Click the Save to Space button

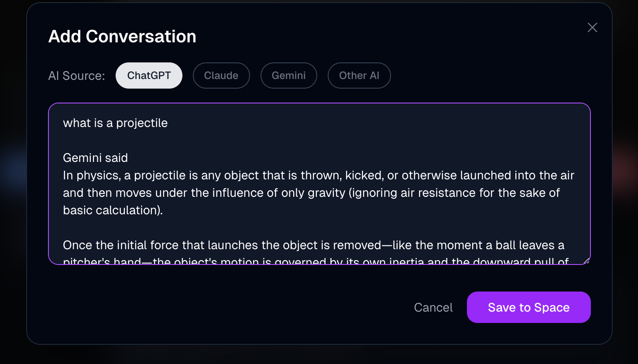(528, 307)
